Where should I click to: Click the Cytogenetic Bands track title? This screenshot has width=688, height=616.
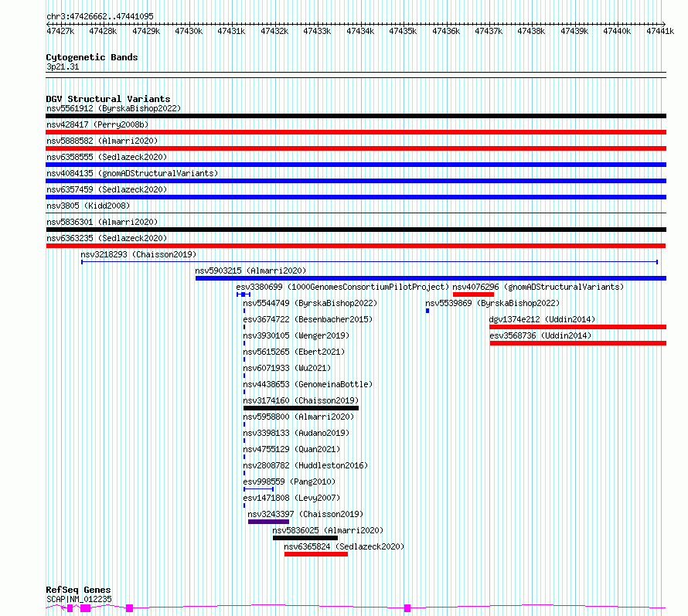pos(92,57)
